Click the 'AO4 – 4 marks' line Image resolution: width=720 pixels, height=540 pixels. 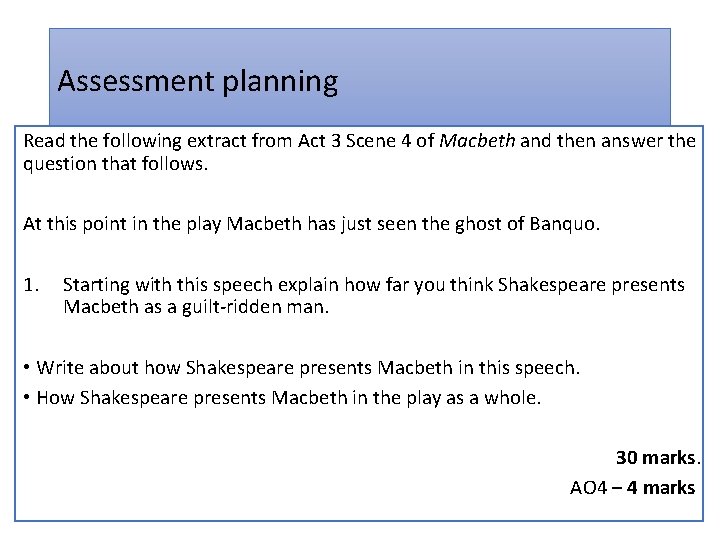(632, 487)
